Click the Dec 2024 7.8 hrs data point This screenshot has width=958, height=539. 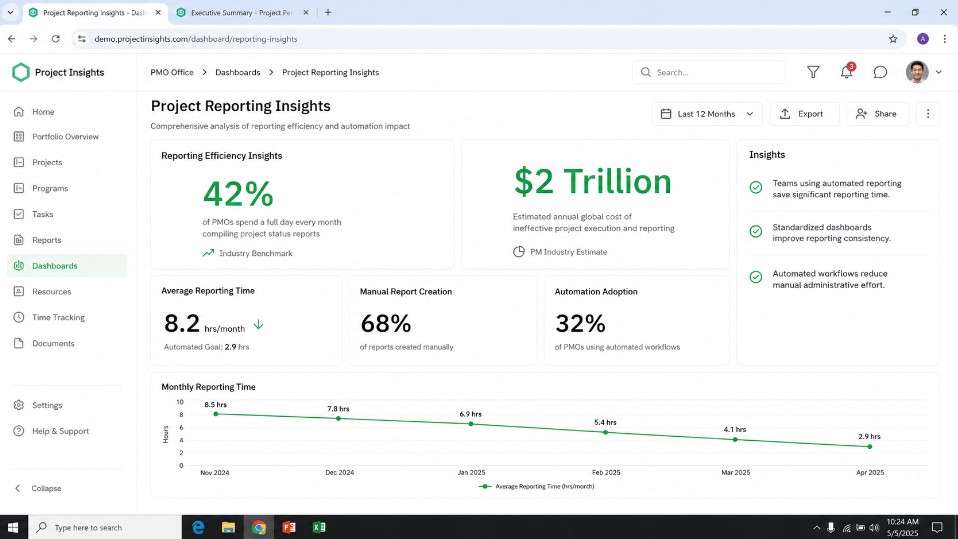[x=338, y=419]
